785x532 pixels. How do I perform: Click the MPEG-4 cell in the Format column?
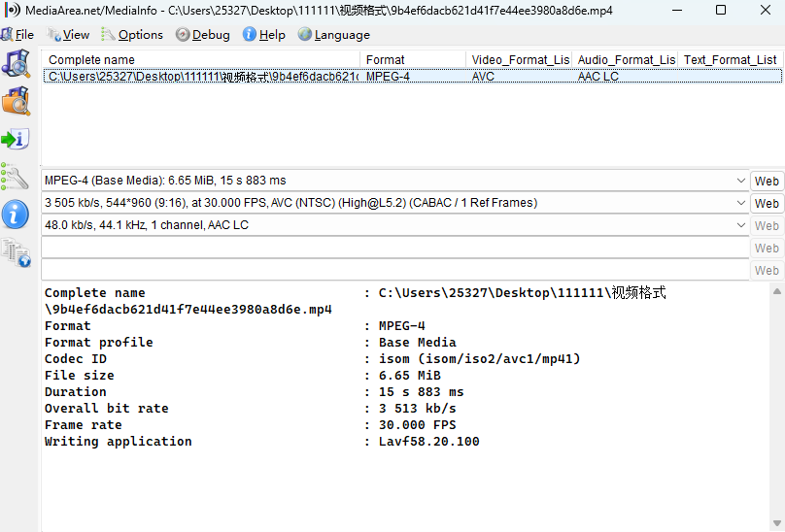pos(388,76)
